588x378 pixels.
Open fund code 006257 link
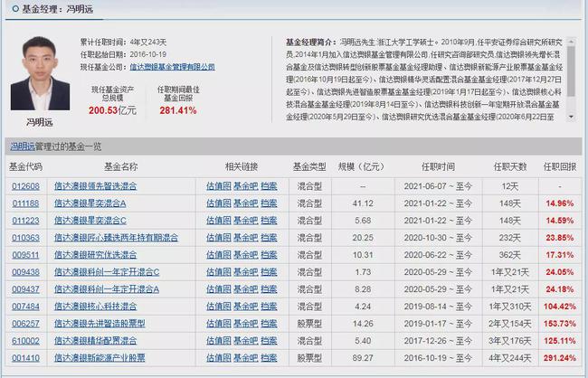tap(25, 324)
